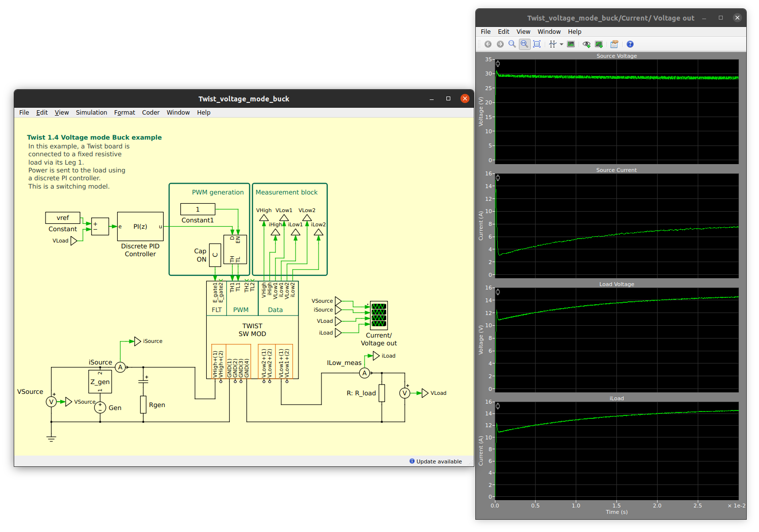
Task: Click the iLoad from tag feeding the scope
Action: point(338,333)
